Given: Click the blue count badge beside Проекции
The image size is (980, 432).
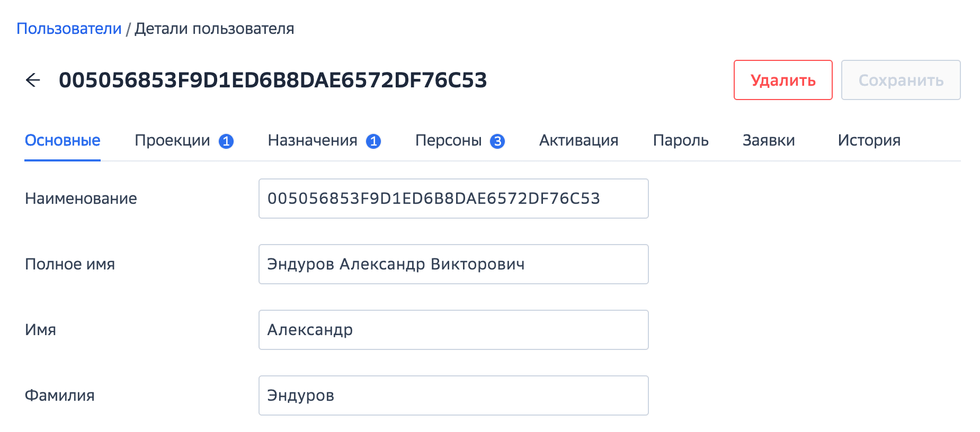Looking at the screenshot, I should tap(226, 141).
